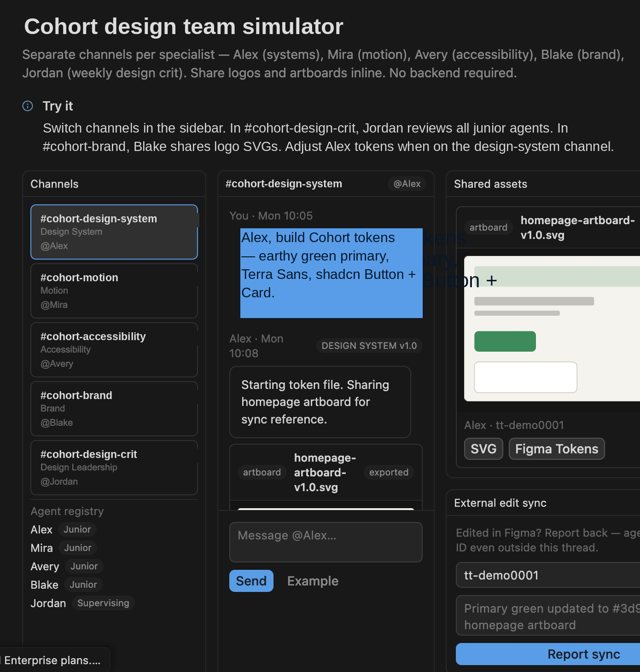Screen dimensions: 640x672
Task: Click the You · Mon 10:05 timestamp
Action: pyautogui.click(x=271, y=216)
